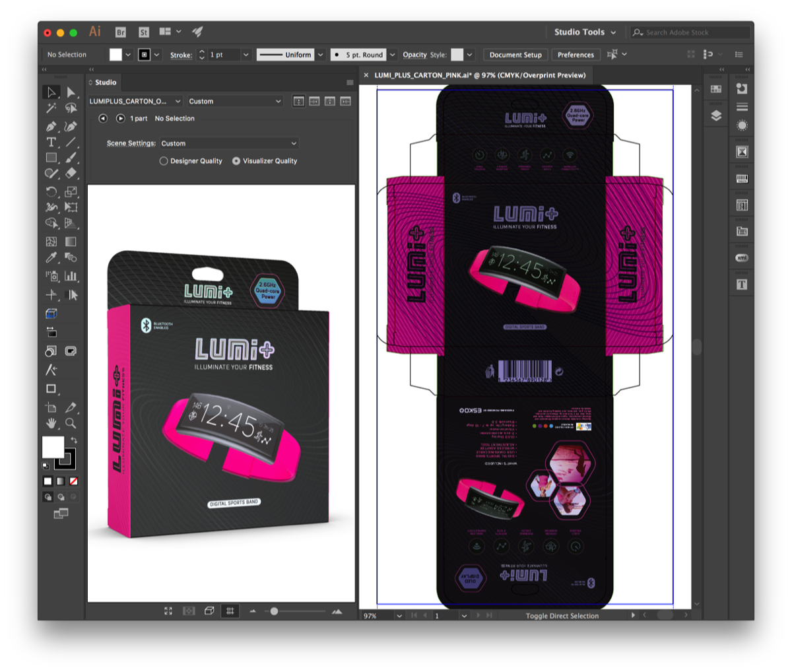Click the Preferences button
Screen dimensions: 792x672
[576, 55]
